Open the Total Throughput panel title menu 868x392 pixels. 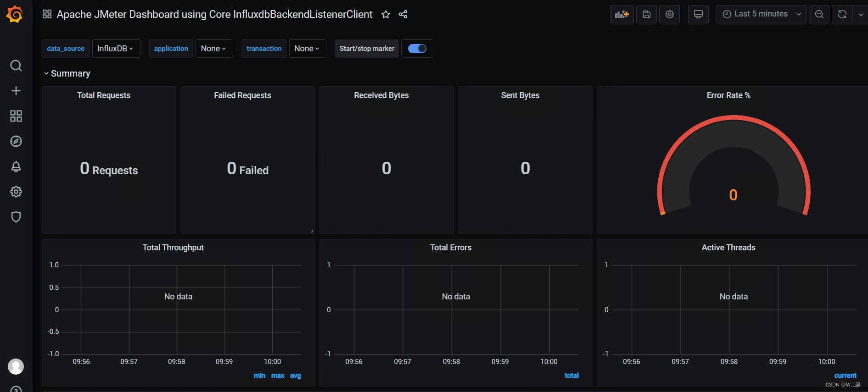173,248
